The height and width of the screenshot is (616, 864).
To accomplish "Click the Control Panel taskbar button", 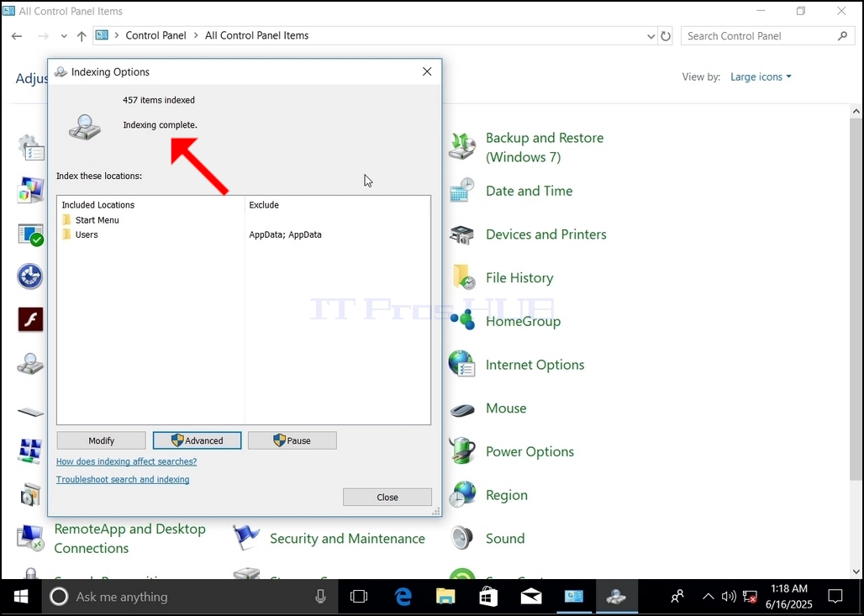I will tap(573, 597).
